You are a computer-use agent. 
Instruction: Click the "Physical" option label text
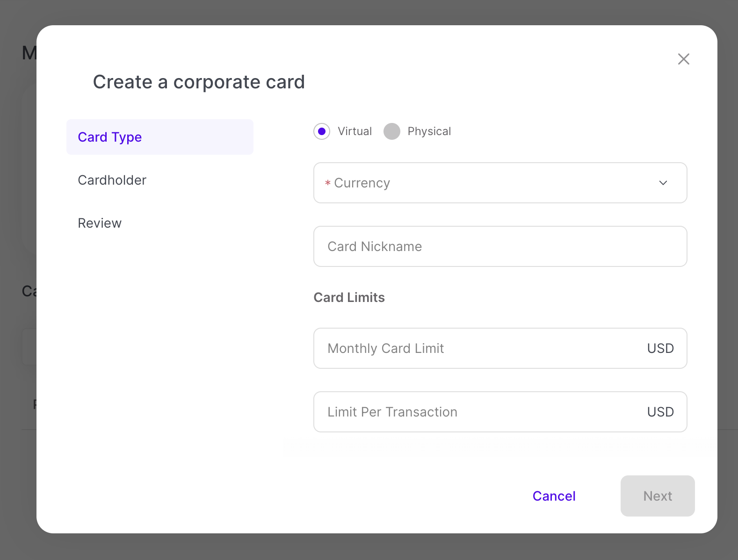pos(429,131)
